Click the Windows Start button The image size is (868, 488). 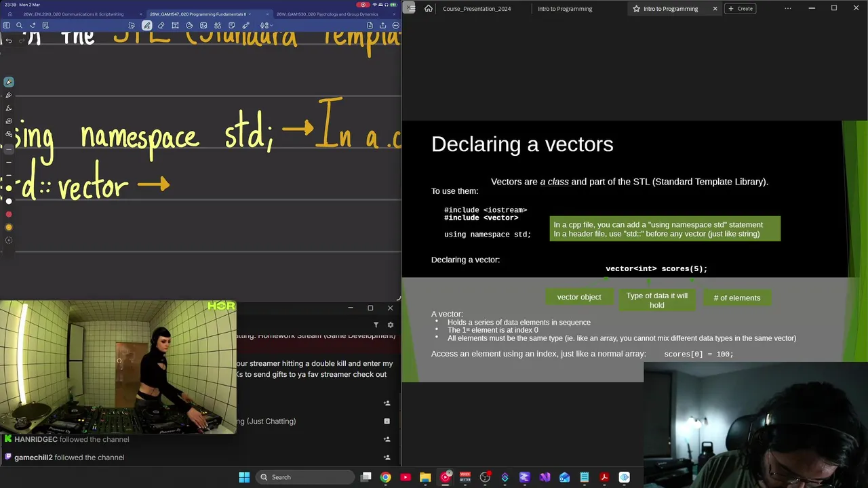pyautogui.click(x=244, y=477)
